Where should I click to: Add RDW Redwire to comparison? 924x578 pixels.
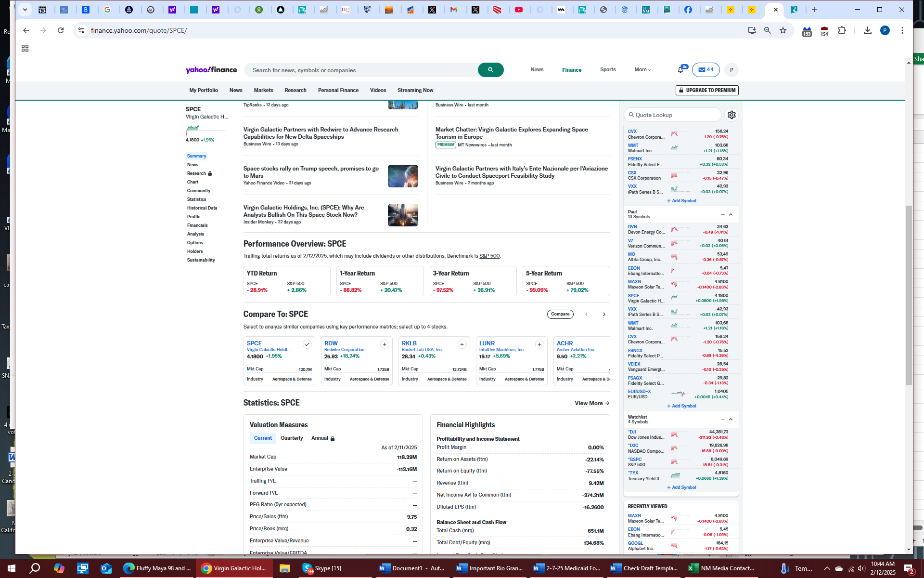coord(384,344)
